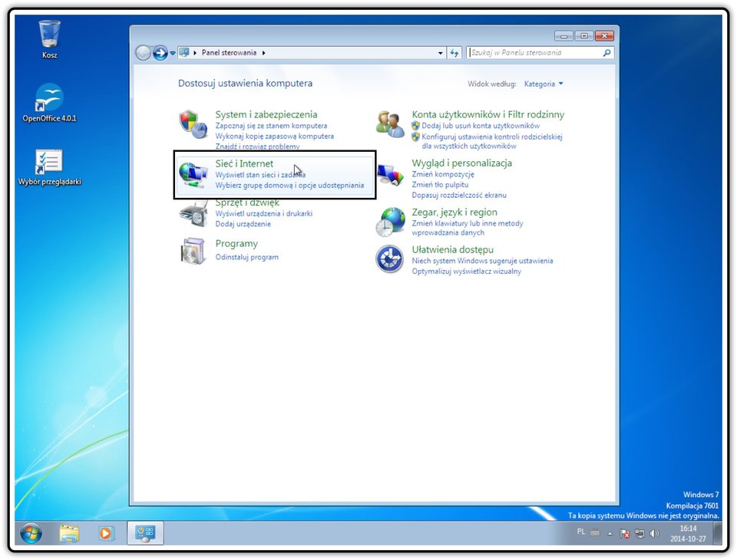Expand the arrow after Panel sterowania breadcrumb
Screen dimensions: 737x560
[x=263, y=53]
